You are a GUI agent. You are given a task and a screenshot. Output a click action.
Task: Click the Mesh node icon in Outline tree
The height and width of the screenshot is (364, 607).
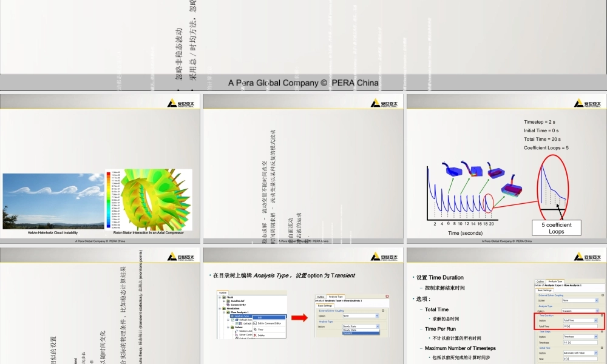pos(224,297)
